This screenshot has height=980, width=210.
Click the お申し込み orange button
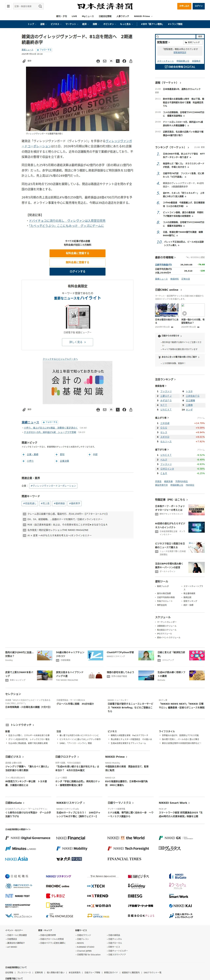click(x=184, y=6)
